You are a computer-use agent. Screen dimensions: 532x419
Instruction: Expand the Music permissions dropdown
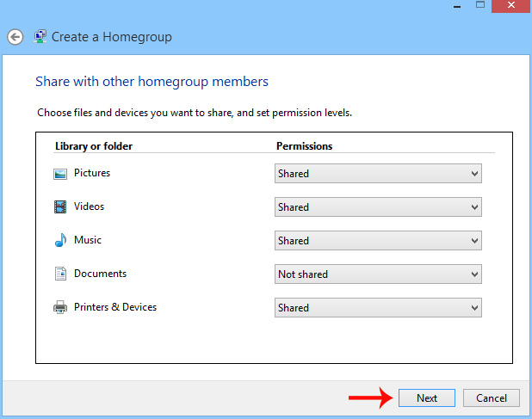[378, 241]
